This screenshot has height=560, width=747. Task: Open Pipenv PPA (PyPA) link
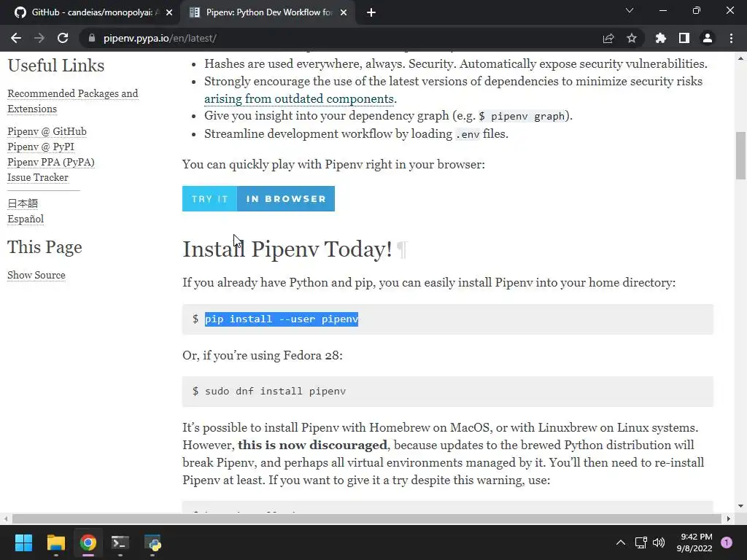(51, 162)
